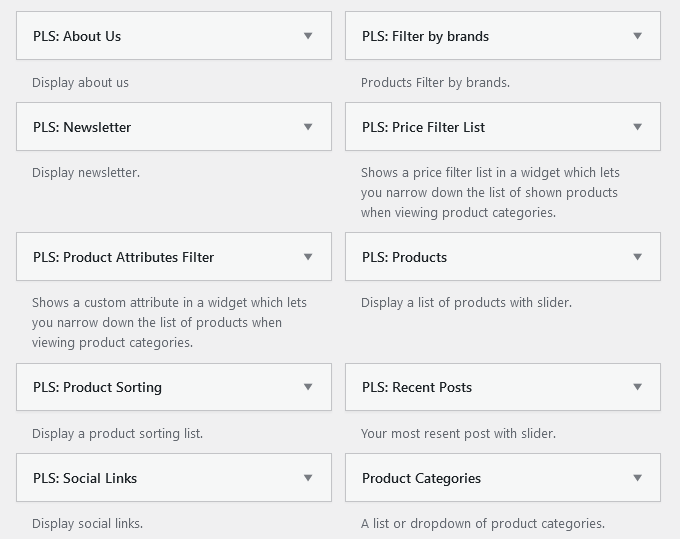Click the PLS: Newsletter widget title
Screen dimensions: 680x539
point(82,127)
